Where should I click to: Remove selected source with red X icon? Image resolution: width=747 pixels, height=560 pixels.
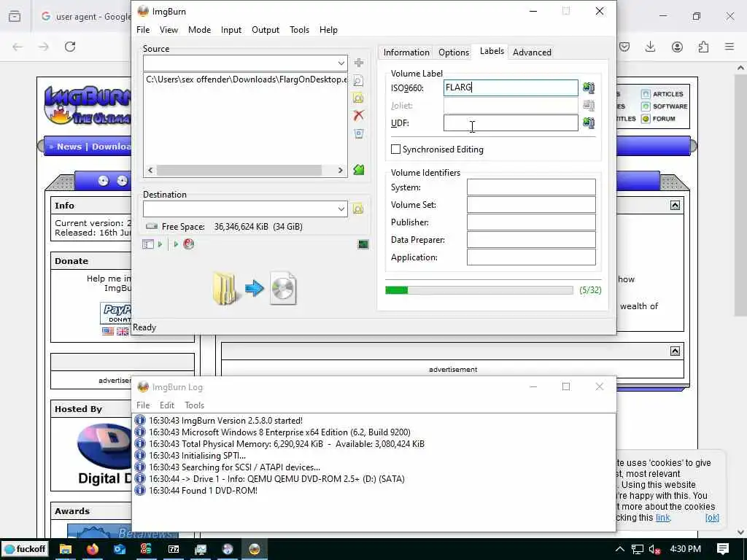pyautogui.click(x=359, y=114)
